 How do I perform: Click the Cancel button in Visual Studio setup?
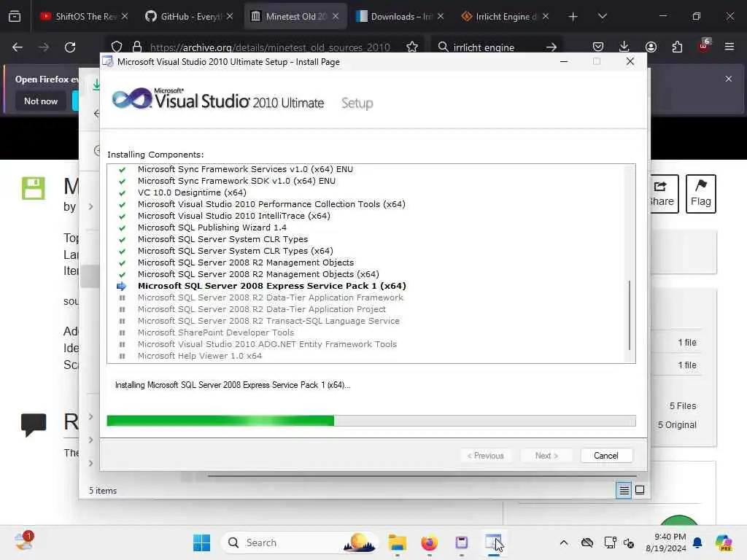(x=606, y=456)
